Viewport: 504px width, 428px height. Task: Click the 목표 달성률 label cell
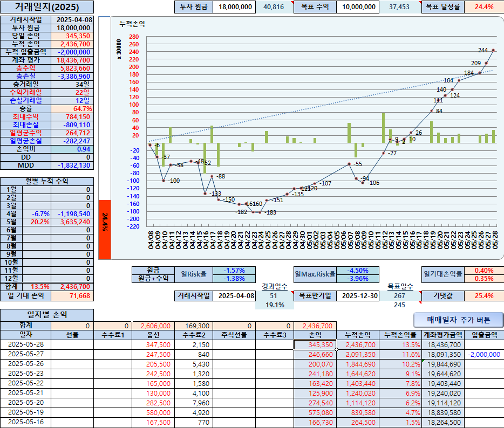pyautogui.click(x=442, y=7)
